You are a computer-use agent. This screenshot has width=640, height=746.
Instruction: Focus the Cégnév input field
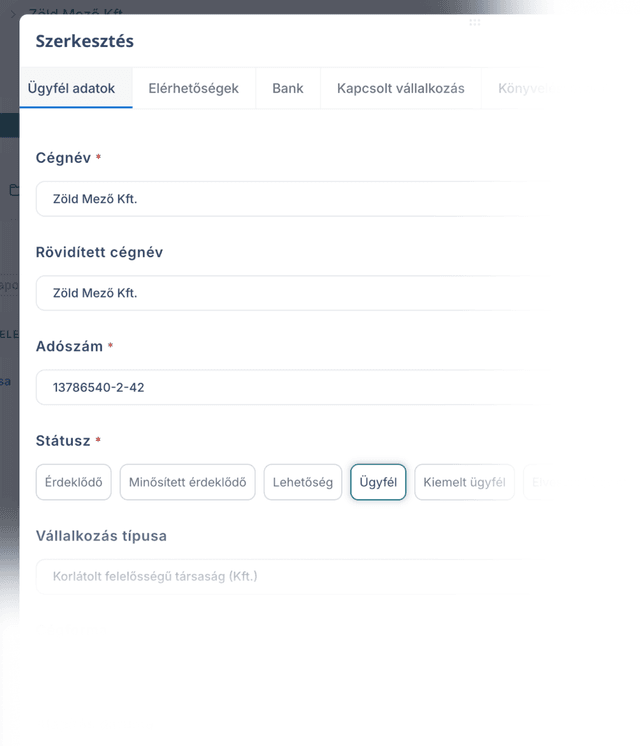[295, 199]
